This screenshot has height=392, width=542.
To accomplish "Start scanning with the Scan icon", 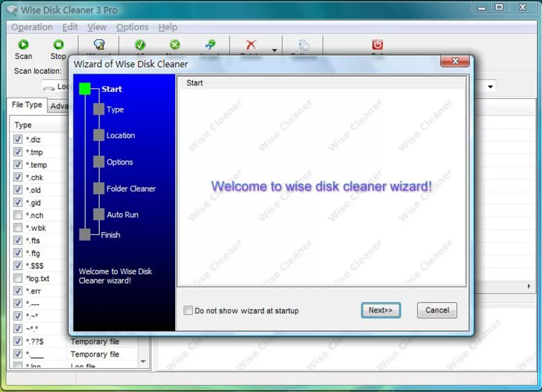I will 24,45.
